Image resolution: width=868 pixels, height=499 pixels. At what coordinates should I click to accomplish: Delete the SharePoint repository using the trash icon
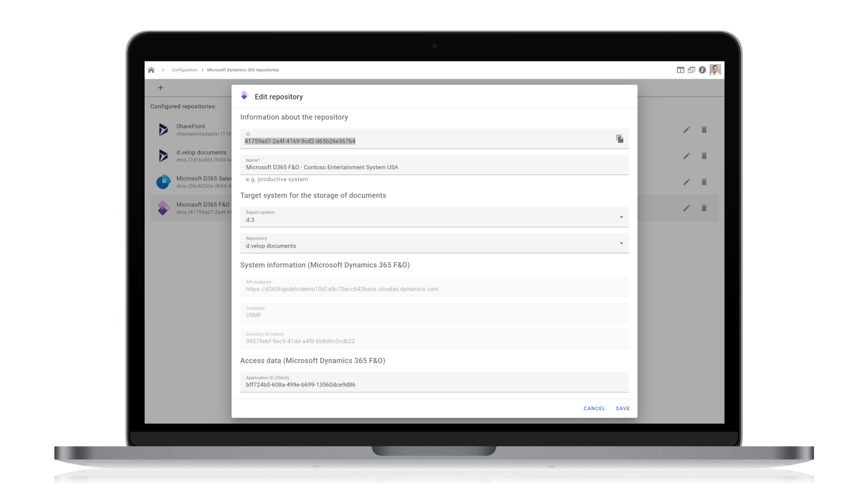click(x=704, y=130)
